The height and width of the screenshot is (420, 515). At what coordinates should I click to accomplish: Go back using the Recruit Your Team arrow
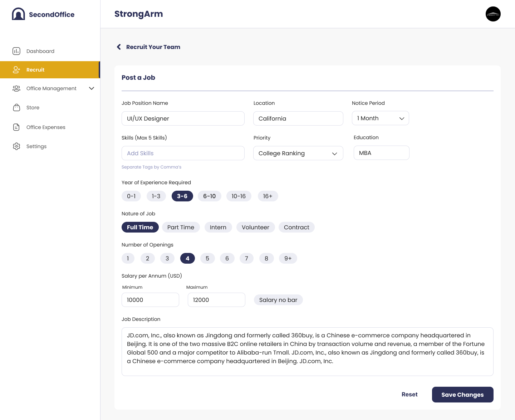point(119,47)
